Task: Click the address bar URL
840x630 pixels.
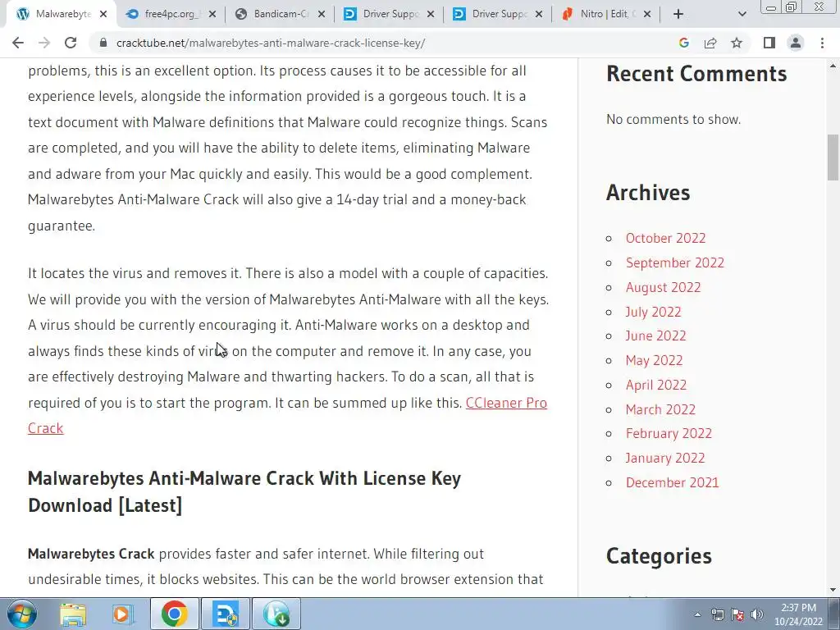Action: coord(271,43)
